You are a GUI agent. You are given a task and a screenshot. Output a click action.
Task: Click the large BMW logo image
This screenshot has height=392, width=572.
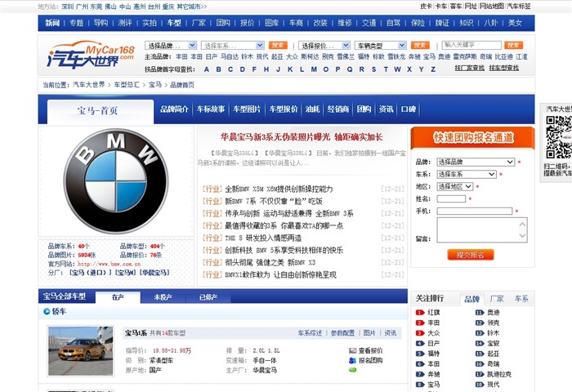pos(116,180)
